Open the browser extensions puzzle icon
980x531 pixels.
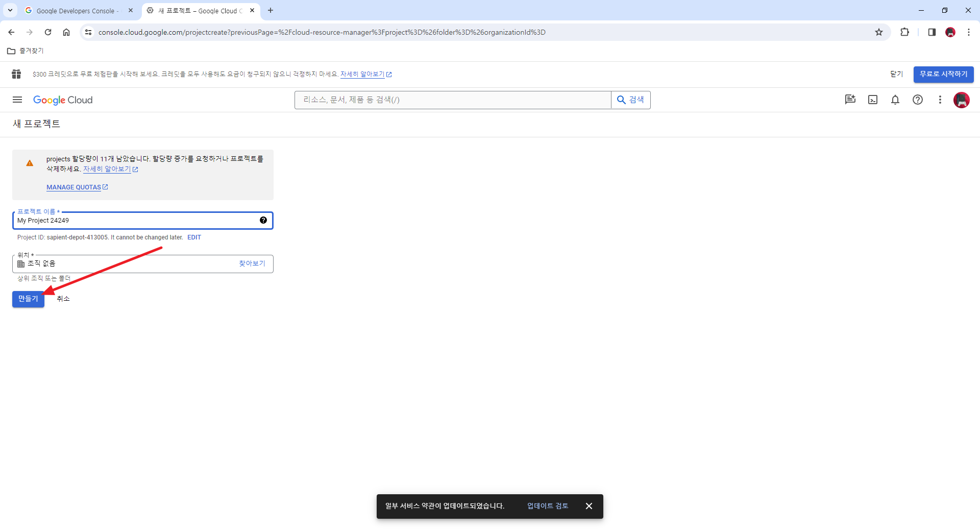point(905,32)
